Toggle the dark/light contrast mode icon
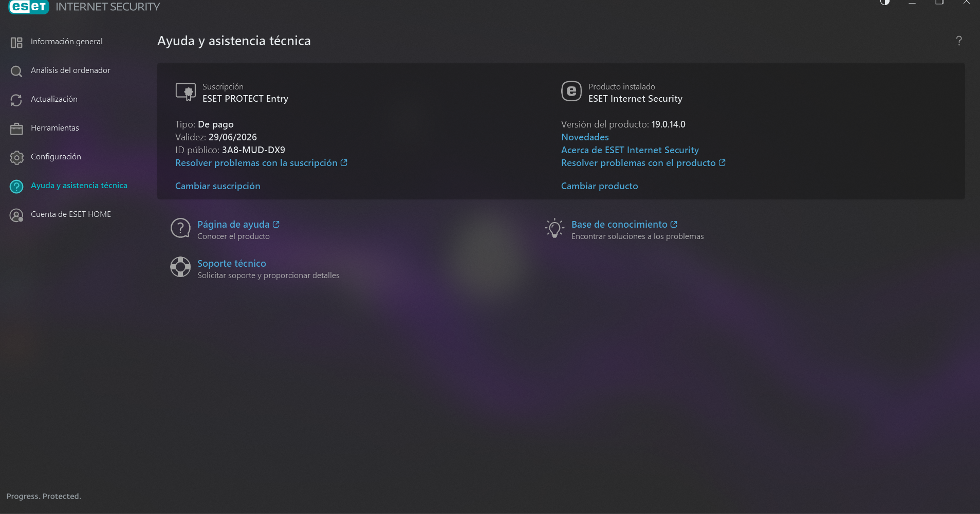The width and height of the screenshot is (980, 514). [x=884, y=2]
